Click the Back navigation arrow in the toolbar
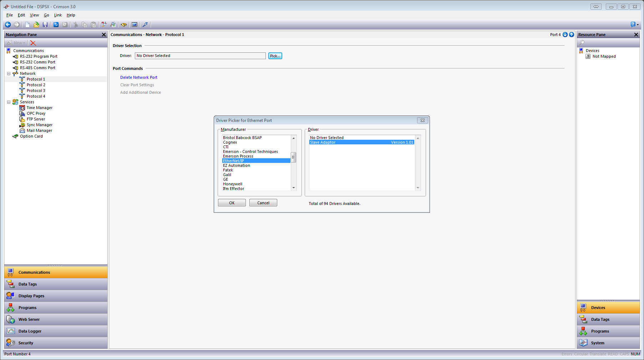Image resolution: width=644 pixels, height=360 pixels. pos(7,25)
